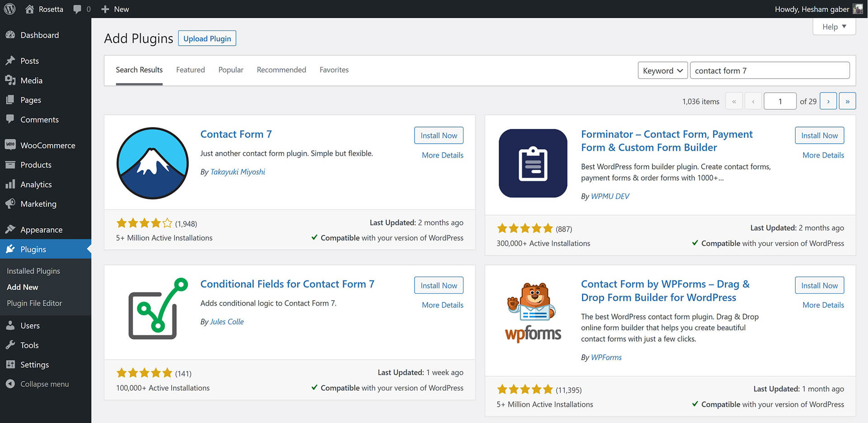
Task: Click the Upload Plugin button
Action: (x=207, y=38)
